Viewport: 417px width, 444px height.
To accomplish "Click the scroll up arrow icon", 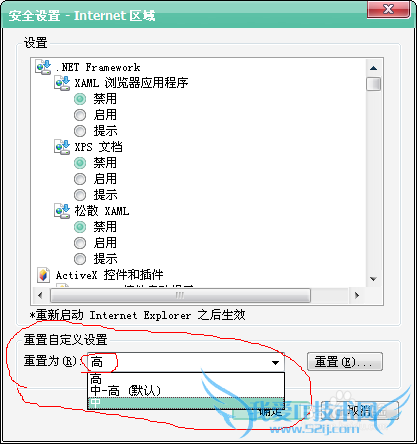I will click(x=373, y=68).
